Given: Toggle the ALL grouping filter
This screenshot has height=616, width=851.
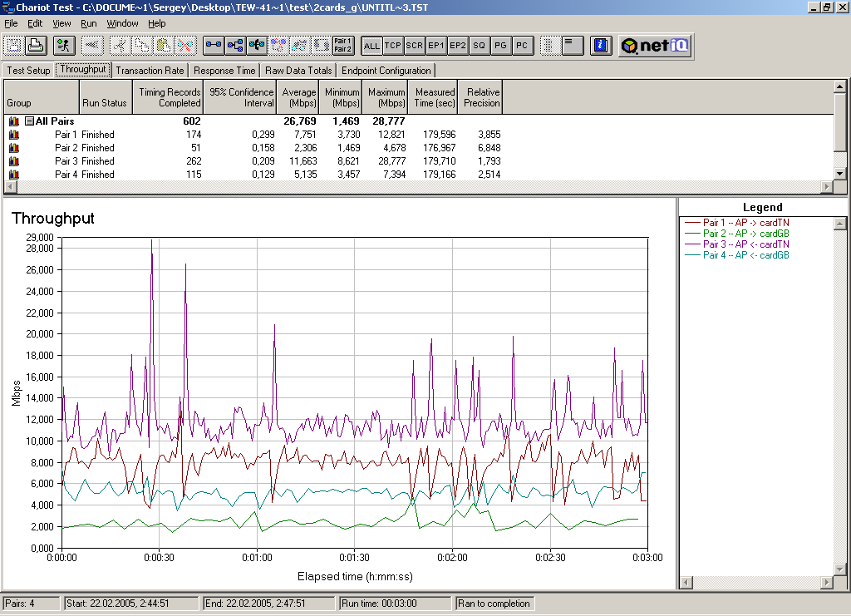Looking at the screenshot, I should 371,46.
